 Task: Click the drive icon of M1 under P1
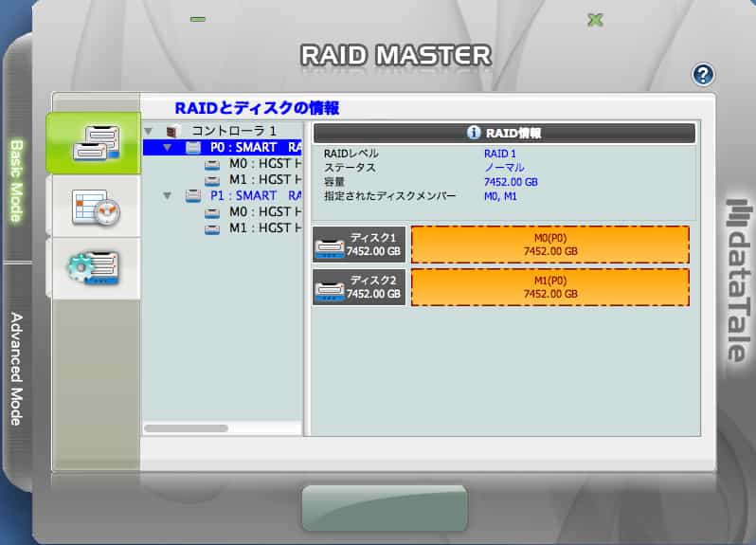tap(211, 229)
